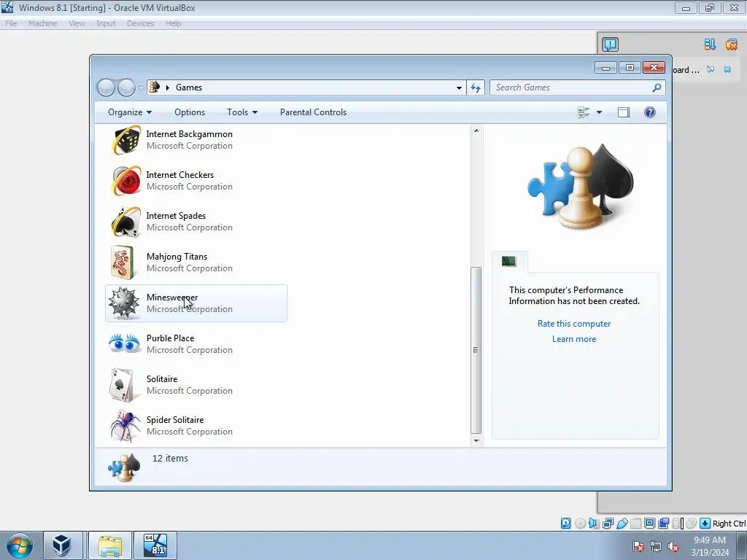Viewport: 747px width, 560px height.
Task: Open the recent pages dropdown arrow
Action: coord(141,87)
